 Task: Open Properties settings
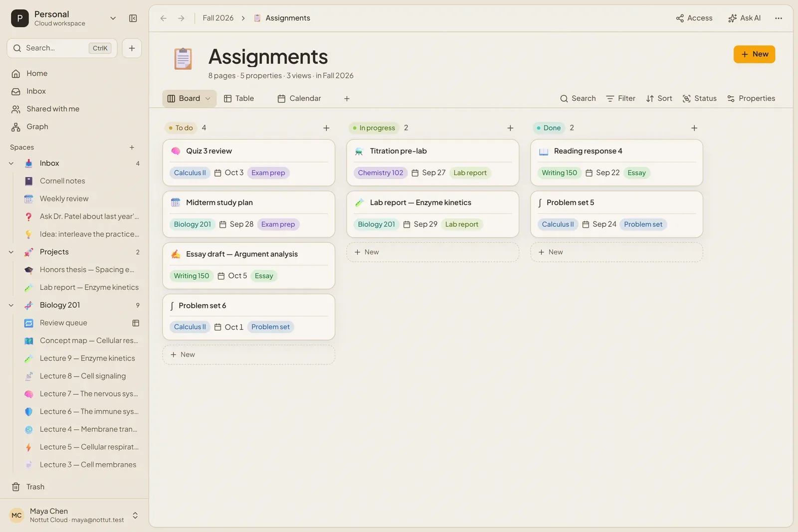(751, 99)
